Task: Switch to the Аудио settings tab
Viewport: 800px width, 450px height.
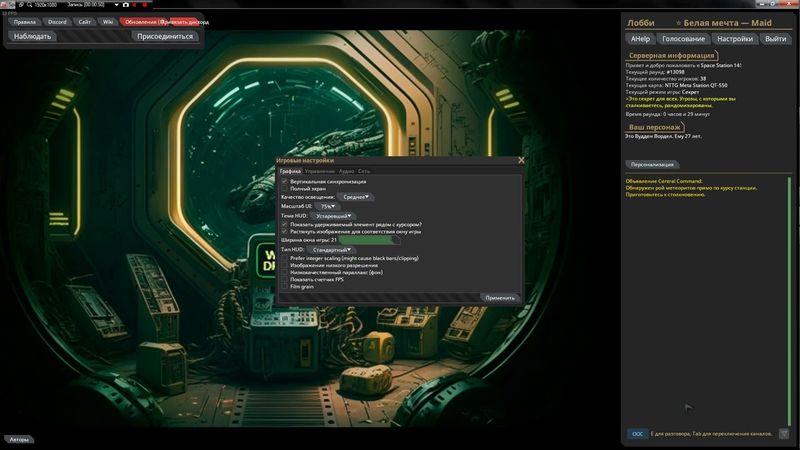Action: [x=346, y=172]
